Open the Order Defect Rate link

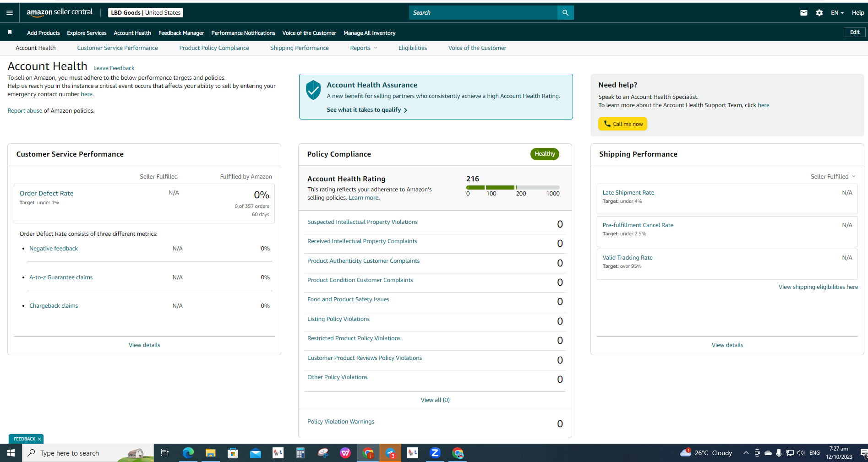pos(46,194)
